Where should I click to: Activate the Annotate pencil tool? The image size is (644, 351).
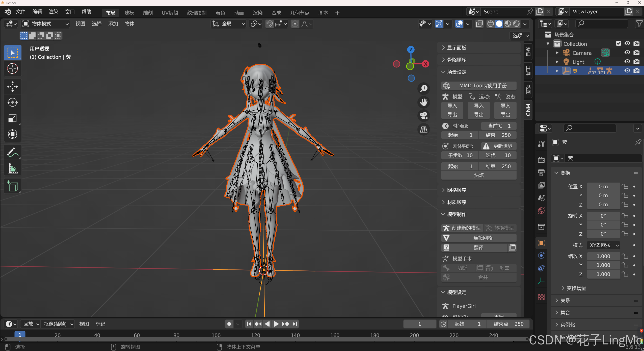(x=12, y=152)
